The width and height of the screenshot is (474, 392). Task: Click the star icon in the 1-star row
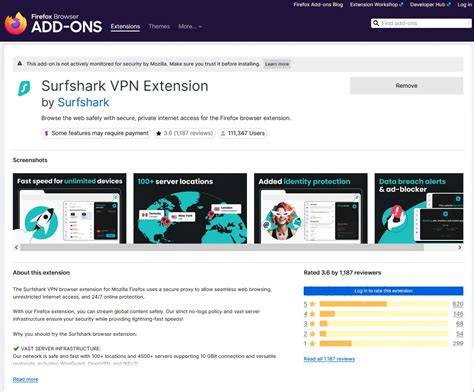(x=312, y=343)
